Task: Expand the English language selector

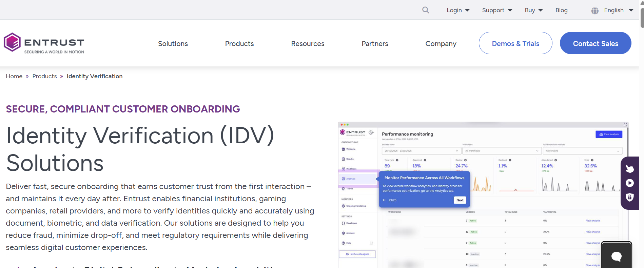Action: [619, 10]
